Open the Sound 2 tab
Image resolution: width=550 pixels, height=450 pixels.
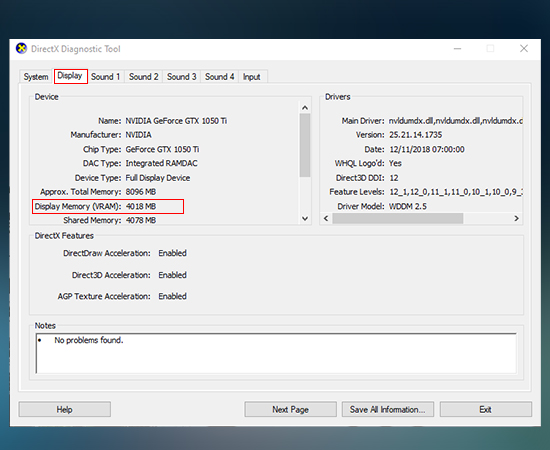pos(143,77)
